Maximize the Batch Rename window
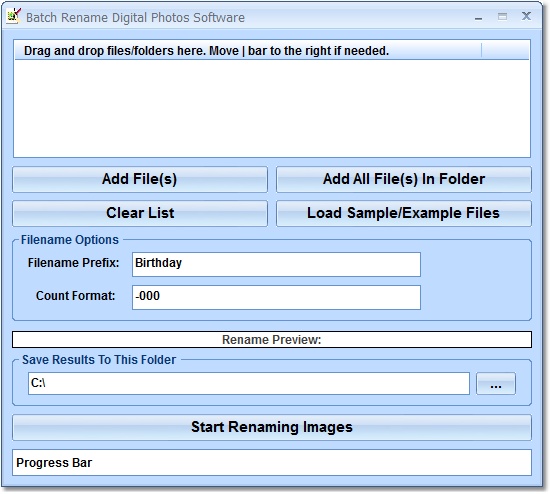The image size is (550, 494). pos(502,16)
